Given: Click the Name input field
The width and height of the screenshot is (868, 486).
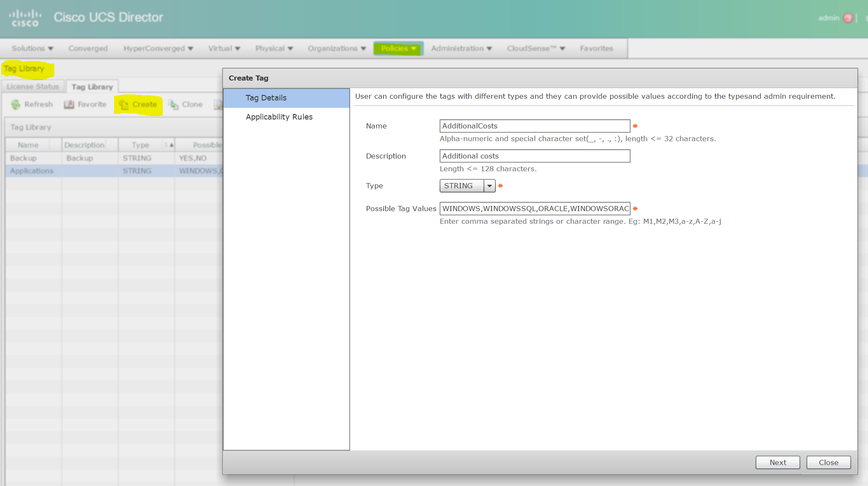Looking at the screenshot, I should point(534,126).
